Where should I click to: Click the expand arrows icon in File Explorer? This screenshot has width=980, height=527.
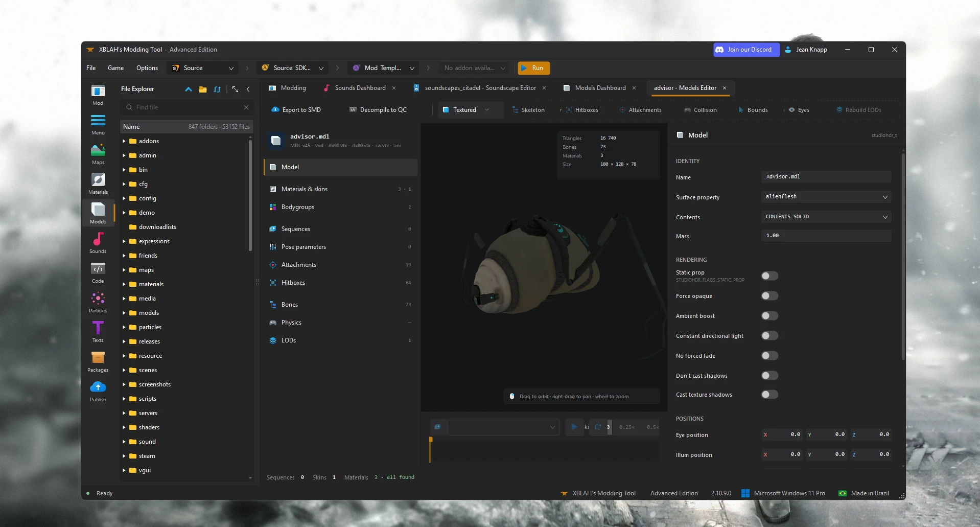coord(235,89)
